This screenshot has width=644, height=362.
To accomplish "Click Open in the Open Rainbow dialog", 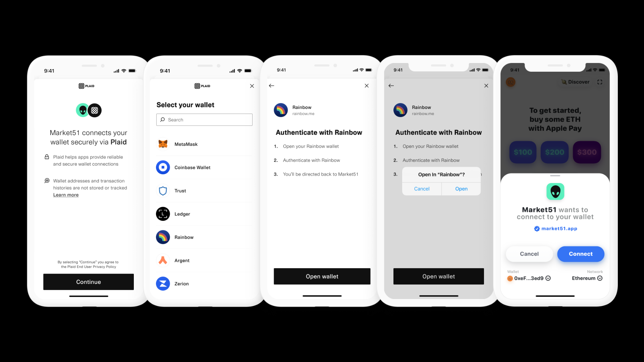I will click(x=461, y=189).
